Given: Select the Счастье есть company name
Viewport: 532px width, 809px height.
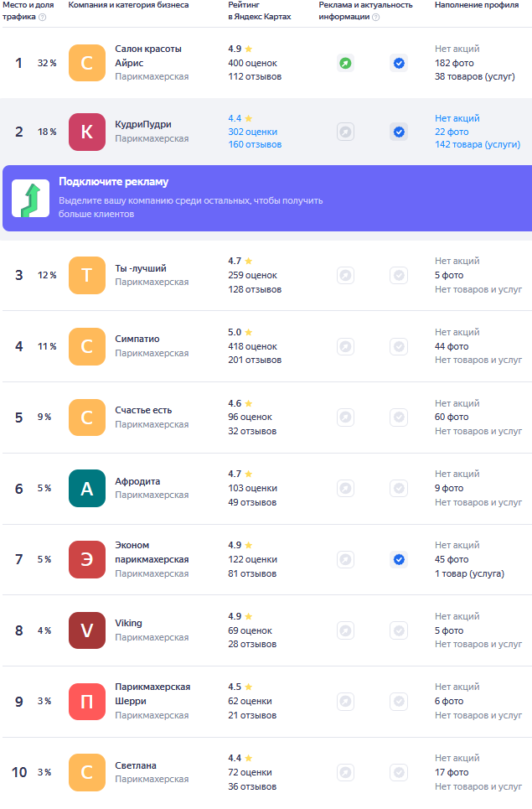Looking at the screenshot, I should coord(143,410).
